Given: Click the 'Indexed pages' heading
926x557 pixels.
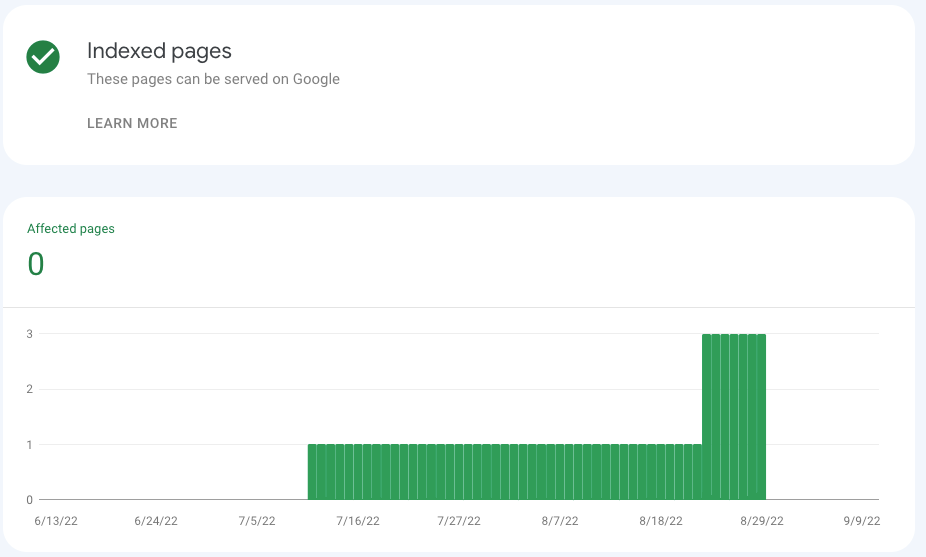Looking at the screenshot, I should [159, 51].
